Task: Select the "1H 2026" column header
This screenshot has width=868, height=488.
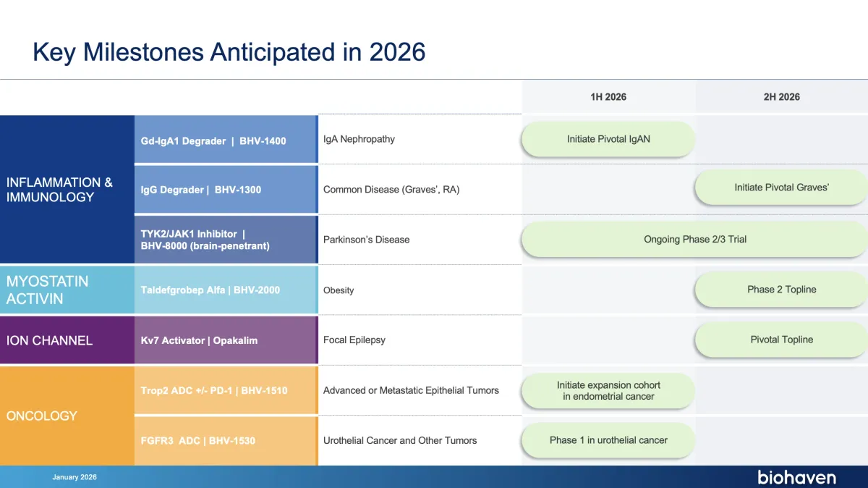Action: (608, 96)
